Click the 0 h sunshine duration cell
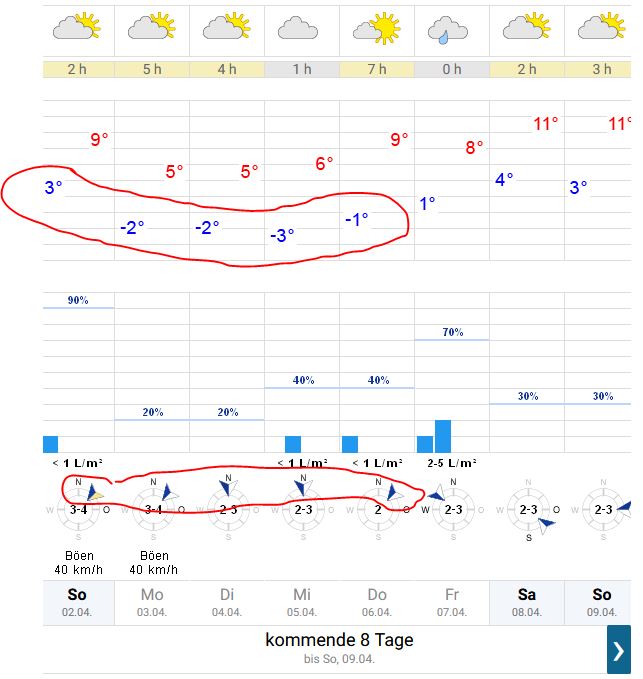 452,69
